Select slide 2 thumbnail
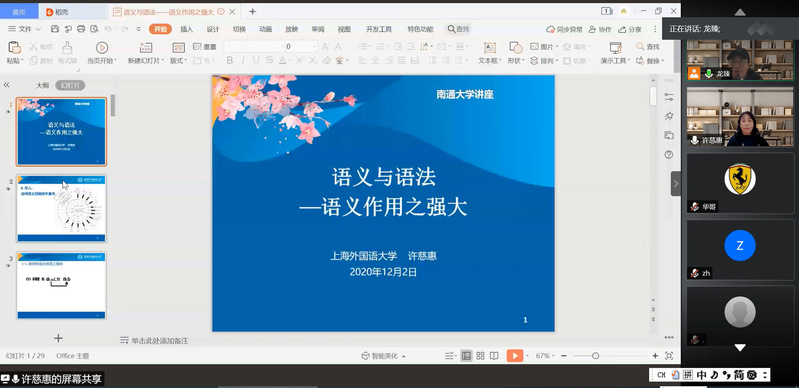The height and width of the screenshot is (388, 799). pyautogui.click(x=62, y=208)
